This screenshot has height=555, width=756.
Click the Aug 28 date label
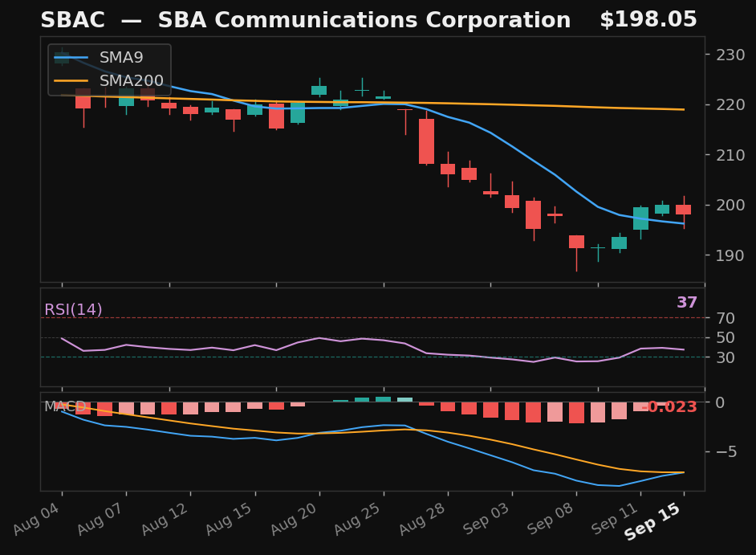click(x=423, y=518)
